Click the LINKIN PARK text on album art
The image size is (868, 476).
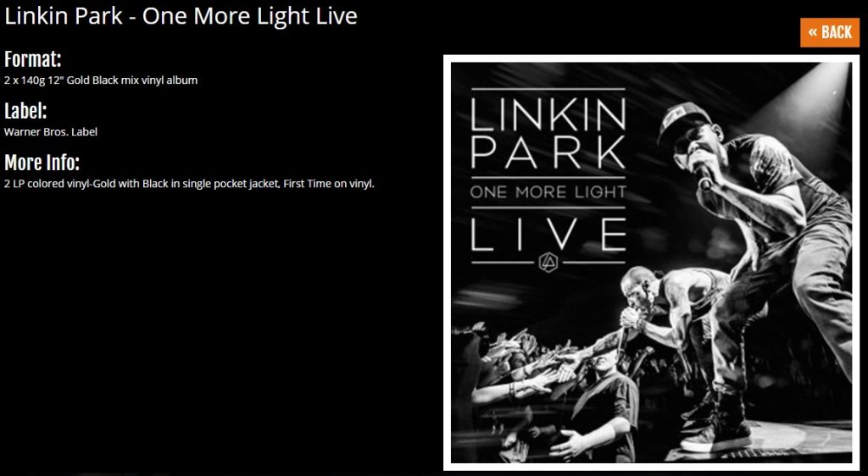pos(548,133)
